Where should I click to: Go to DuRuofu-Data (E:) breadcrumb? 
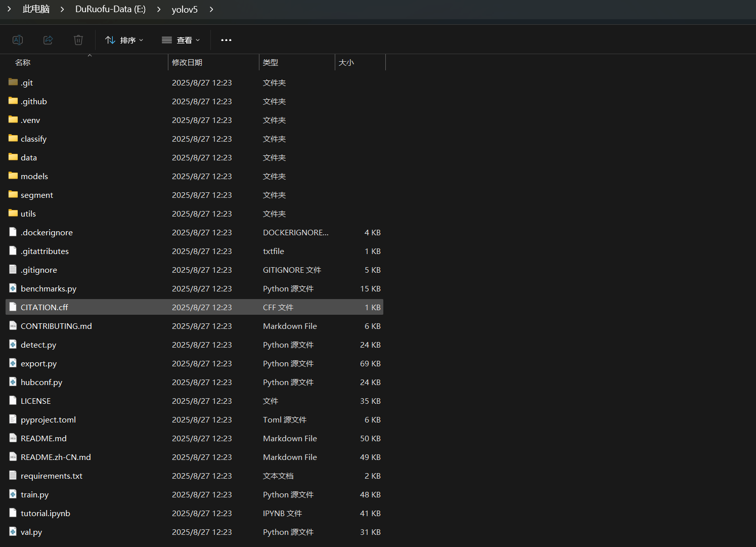point(110,9)
